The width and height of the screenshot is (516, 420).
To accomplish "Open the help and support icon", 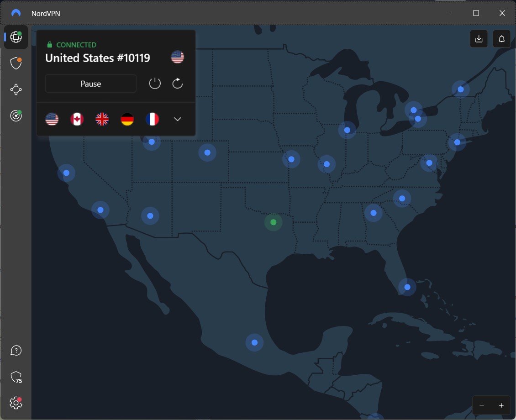I will 16,351.
